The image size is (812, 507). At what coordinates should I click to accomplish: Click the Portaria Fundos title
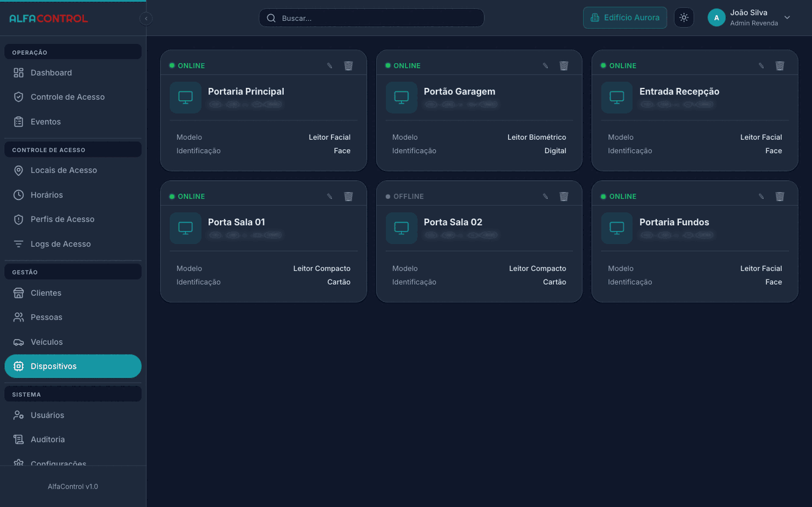point(674,222)
